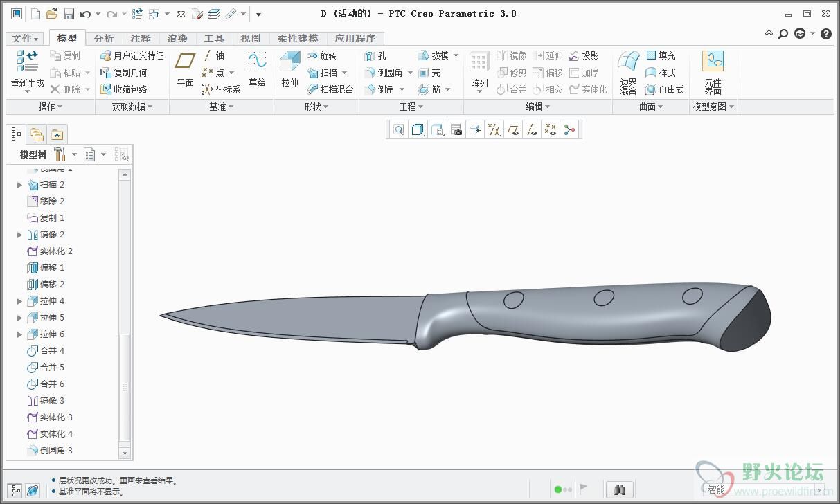Image resolution: width=840 pixels, height=504 pixels.
Task: Expand the 拉伸 6 tree node
Action: pyautogui.click(x=19, y=334)
